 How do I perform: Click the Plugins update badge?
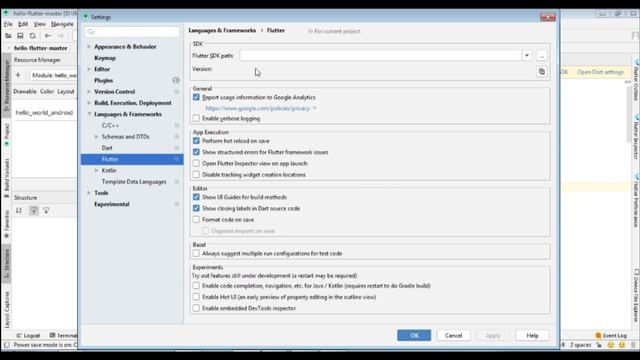point(176,80)
